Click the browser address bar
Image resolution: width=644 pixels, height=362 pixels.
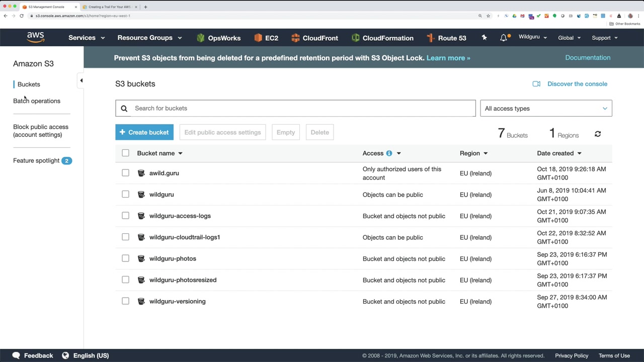(252, 16)
